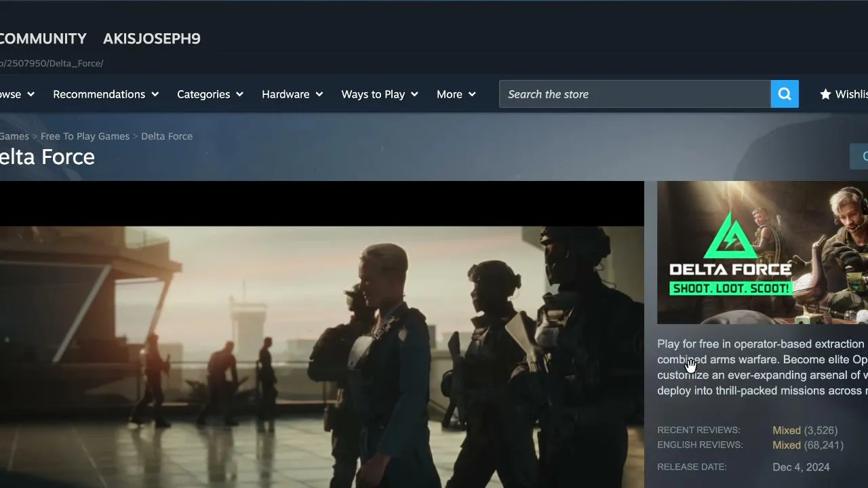Screen dimensions: 868x488
Task: Click the RELEASE DATE: label
Action: [x=692, y=467]
